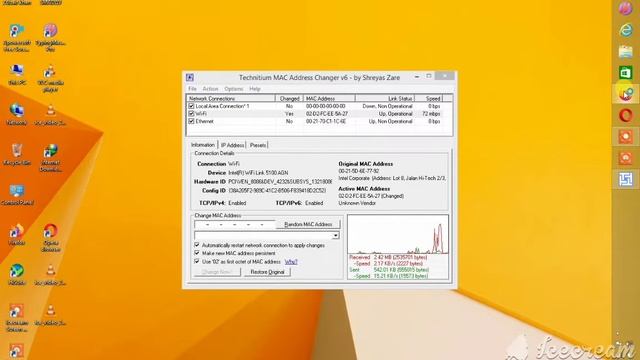Sort by Link Status column header
Screen dimensions: 640x360
[x=385, y=98]
